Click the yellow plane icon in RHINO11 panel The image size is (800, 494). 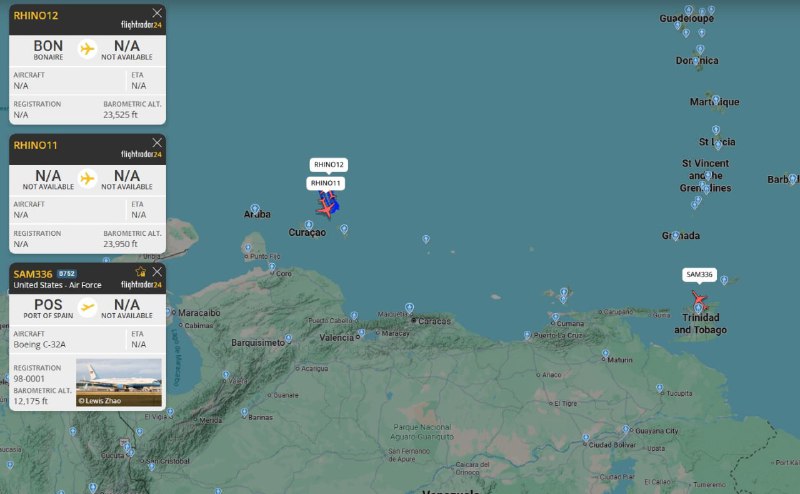(87, 178)
